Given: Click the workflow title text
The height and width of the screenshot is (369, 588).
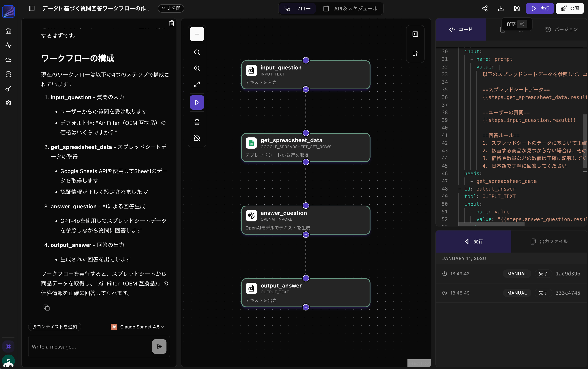Looking at the screenshot, I should (x=96, y=9).
